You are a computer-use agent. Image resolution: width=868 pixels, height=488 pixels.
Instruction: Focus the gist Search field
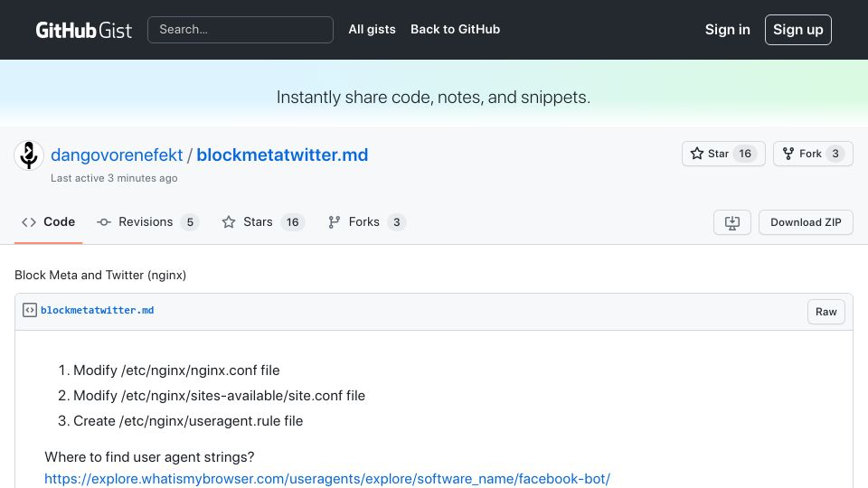241,29
